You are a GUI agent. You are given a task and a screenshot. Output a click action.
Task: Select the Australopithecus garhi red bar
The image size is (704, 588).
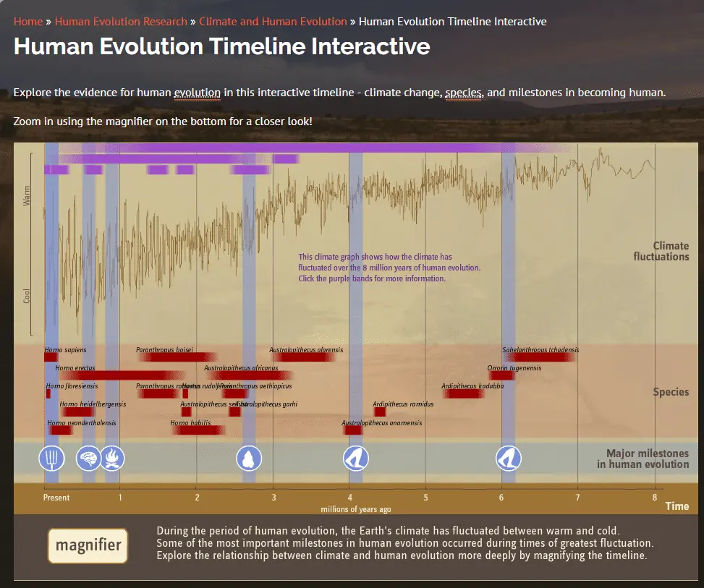click(x=234, y=412)
